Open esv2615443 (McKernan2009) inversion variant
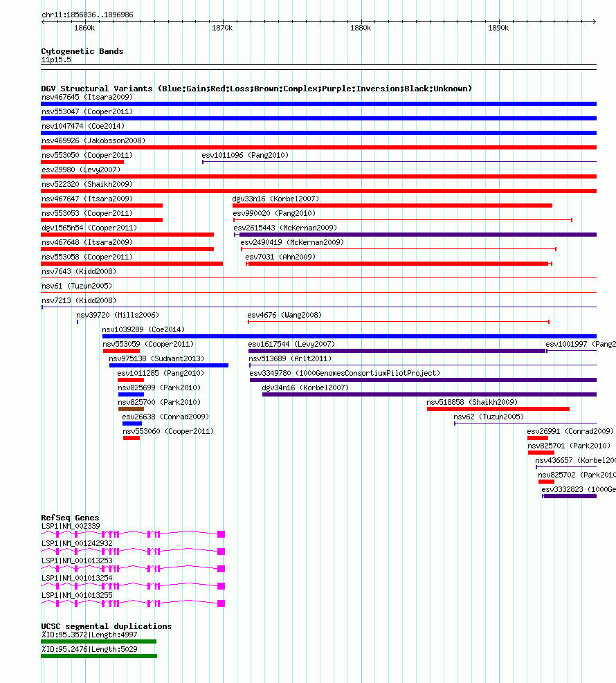The image size is (616, 683). point(285,228)
